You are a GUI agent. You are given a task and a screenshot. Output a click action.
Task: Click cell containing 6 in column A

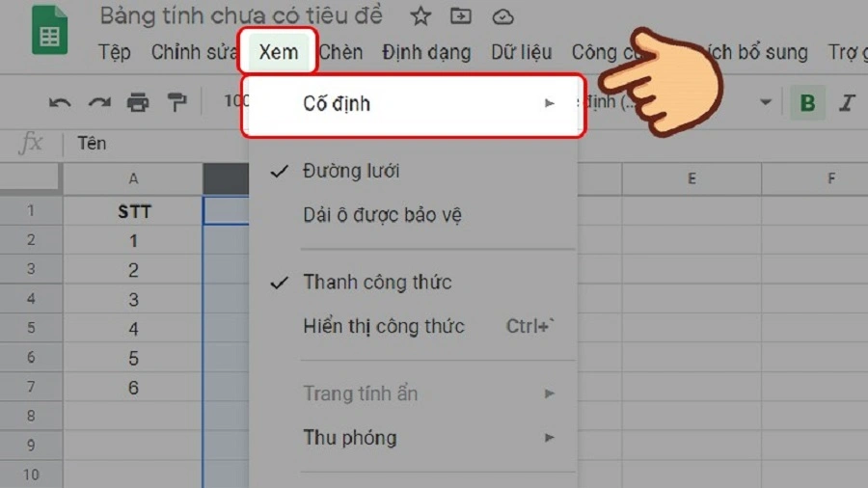[x=133, y=388]
